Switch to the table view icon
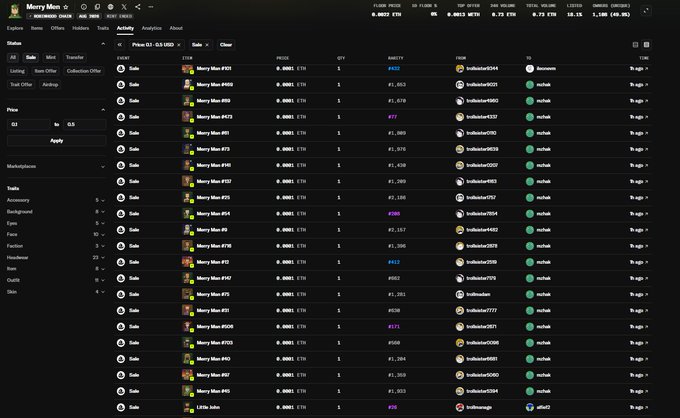 [x=647, y=45]
